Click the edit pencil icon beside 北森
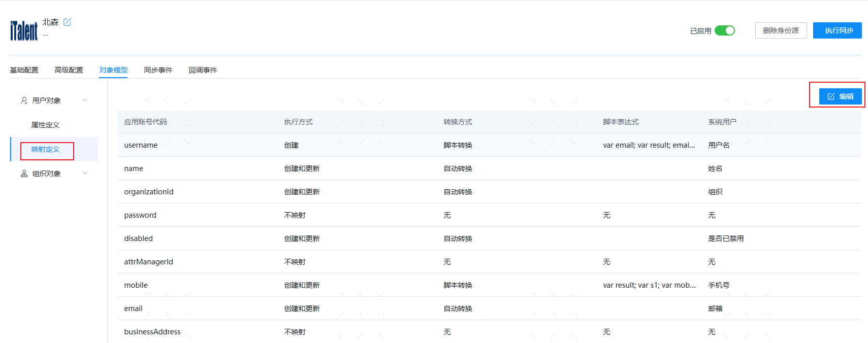The height and width of the screenshot is (343, 868). pos(67,22)
